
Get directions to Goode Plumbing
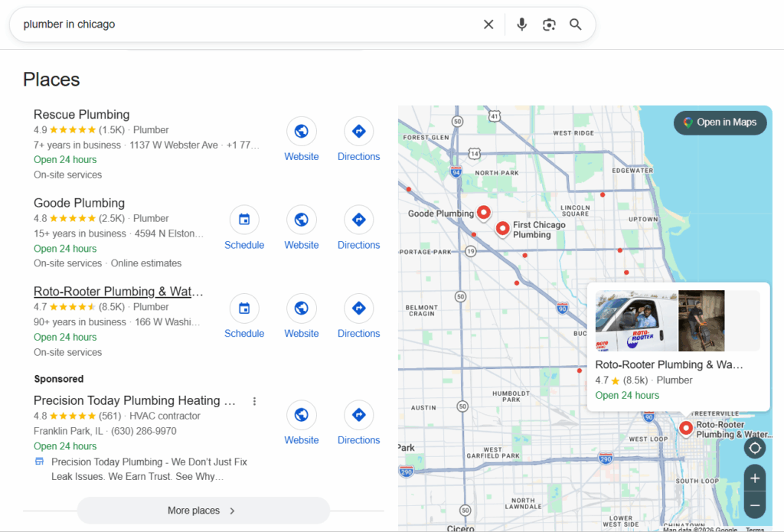358,220
